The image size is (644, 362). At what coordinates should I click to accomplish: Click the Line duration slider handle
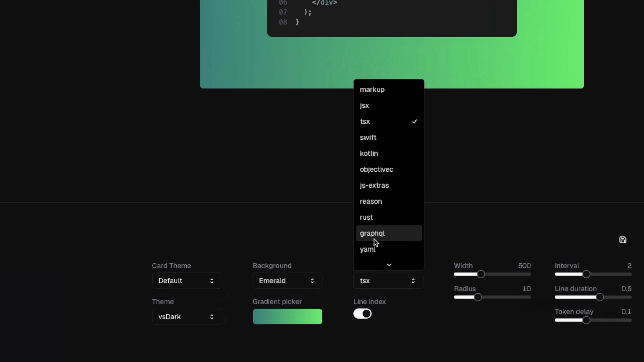600,297
